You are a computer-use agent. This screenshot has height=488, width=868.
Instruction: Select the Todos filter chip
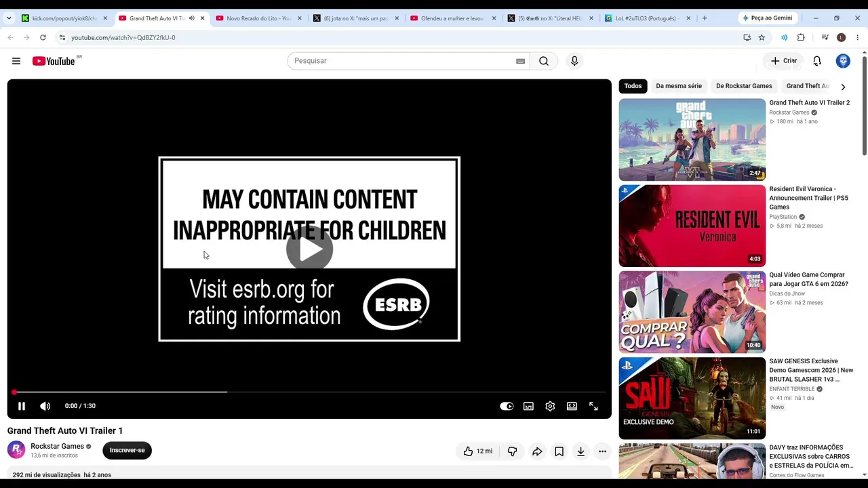click(633, 86)
